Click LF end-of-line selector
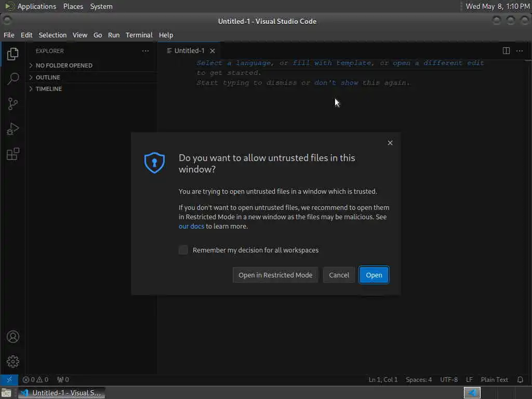Image resolution: width=532 pixels, height=399 pixels. [469, 380]
